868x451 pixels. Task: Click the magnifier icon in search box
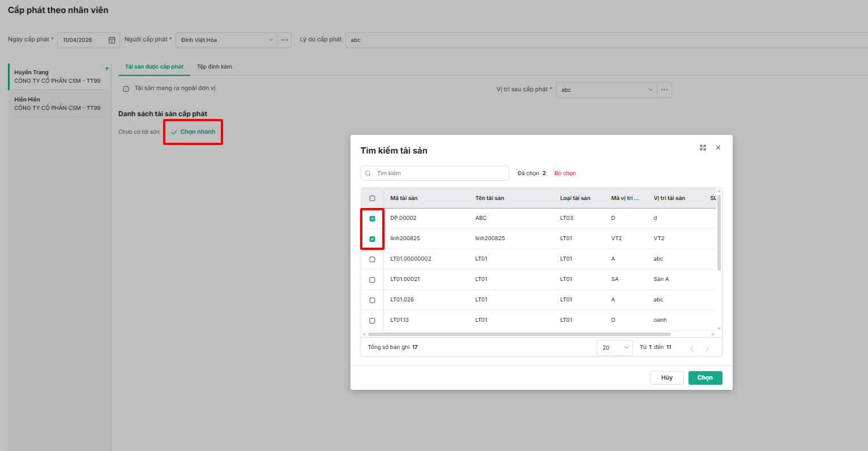click(x=368, y=173)
